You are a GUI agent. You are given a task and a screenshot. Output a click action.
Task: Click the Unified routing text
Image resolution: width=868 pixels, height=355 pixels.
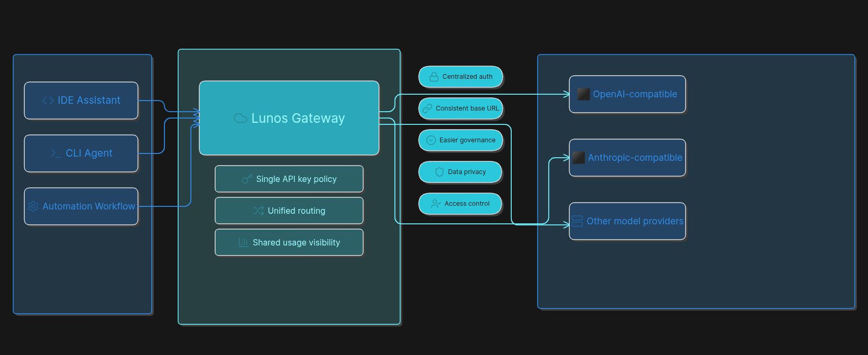coord(297,211)
